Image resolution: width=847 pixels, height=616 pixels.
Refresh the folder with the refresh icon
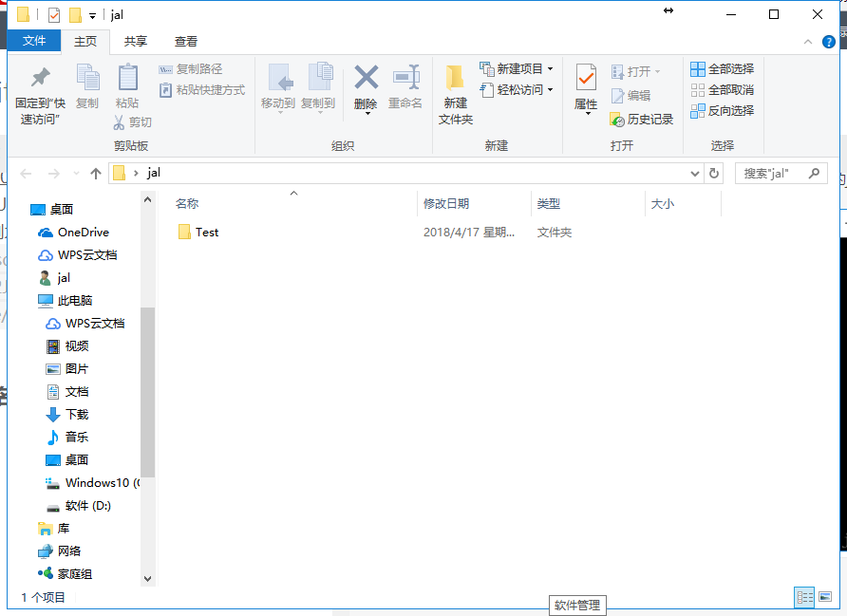715,173
